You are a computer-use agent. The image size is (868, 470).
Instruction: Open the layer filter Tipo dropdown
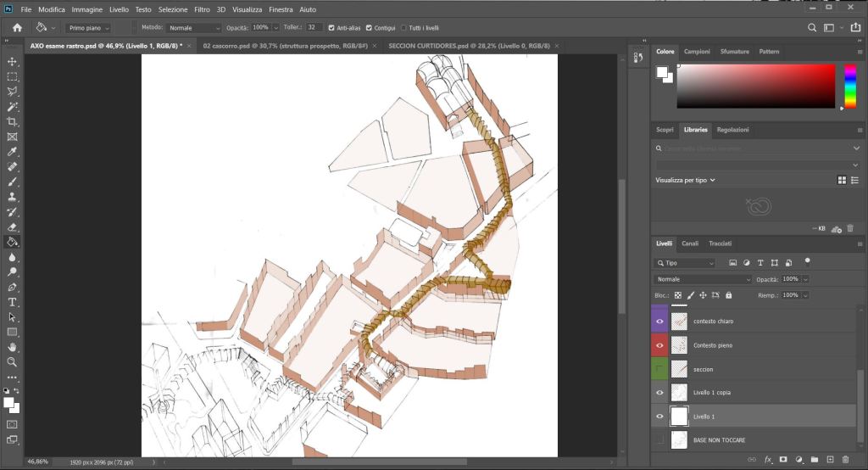click(x=685, y=263)
